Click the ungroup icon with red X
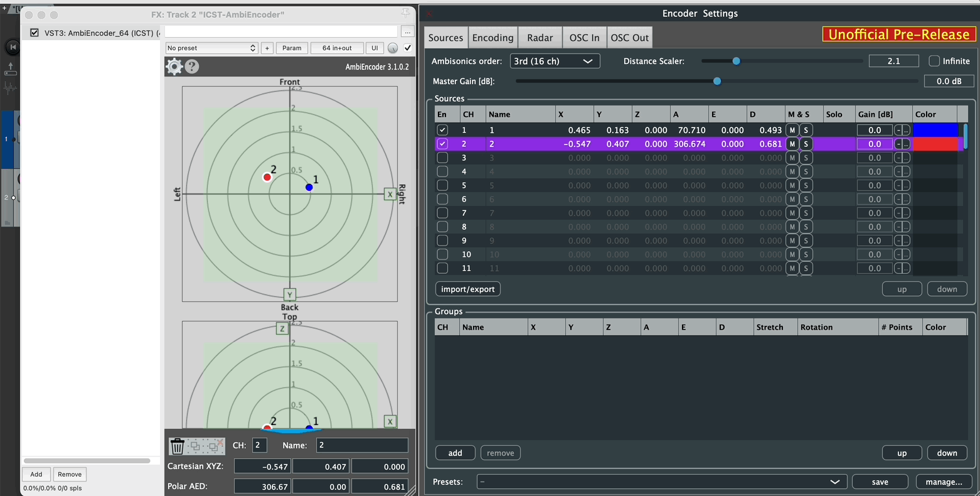Screen dimensions: 980x496 [215, 446]
